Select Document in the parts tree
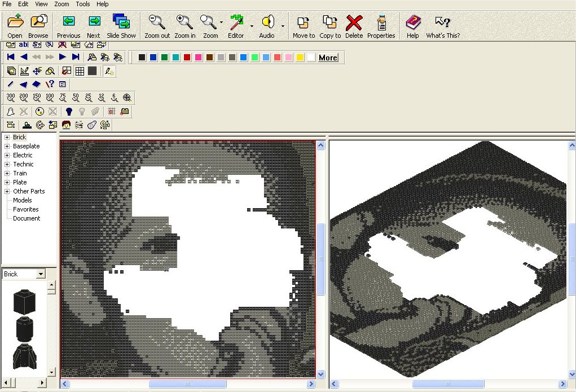The image size is (576, 392). (x=27, y=218)
